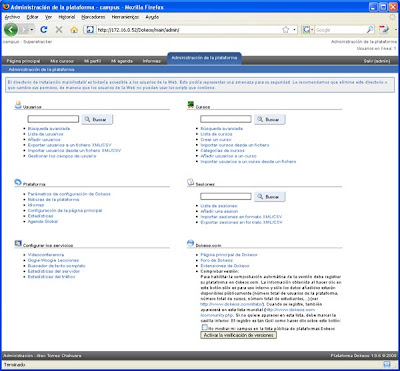Open the address bar history dropdown
Image resolution: width=400 pixels, height=371 pixels.
tap(295, 30)
